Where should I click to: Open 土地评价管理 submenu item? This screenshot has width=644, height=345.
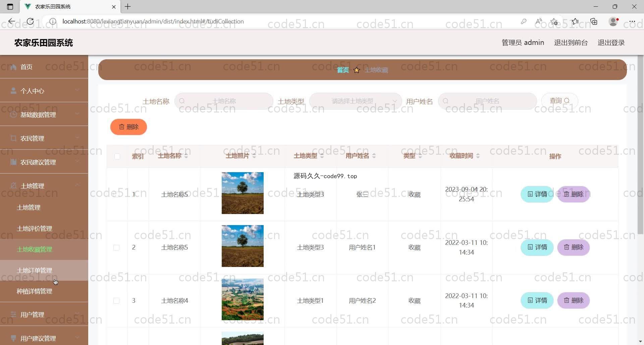point(44,228)
